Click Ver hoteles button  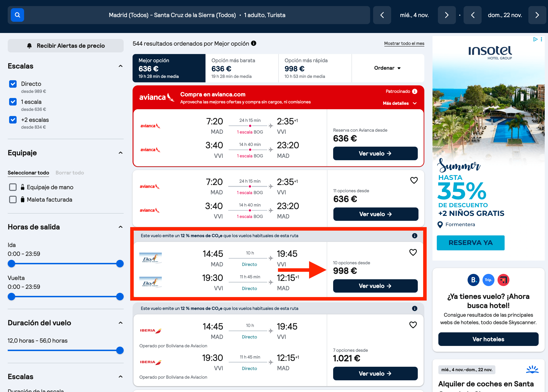click(x=488, y=339)
